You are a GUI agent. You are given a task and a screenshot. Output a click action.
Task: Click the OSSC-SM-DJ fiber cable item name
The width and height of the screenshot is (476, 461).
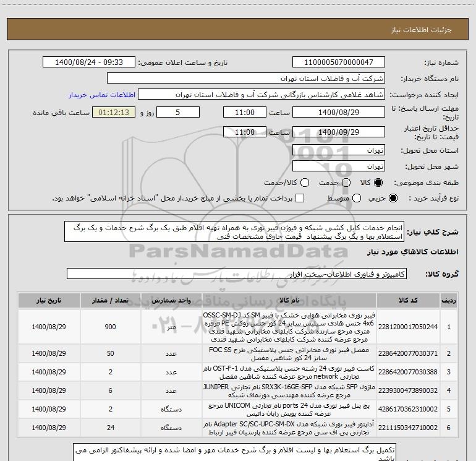tap(289, 327)
